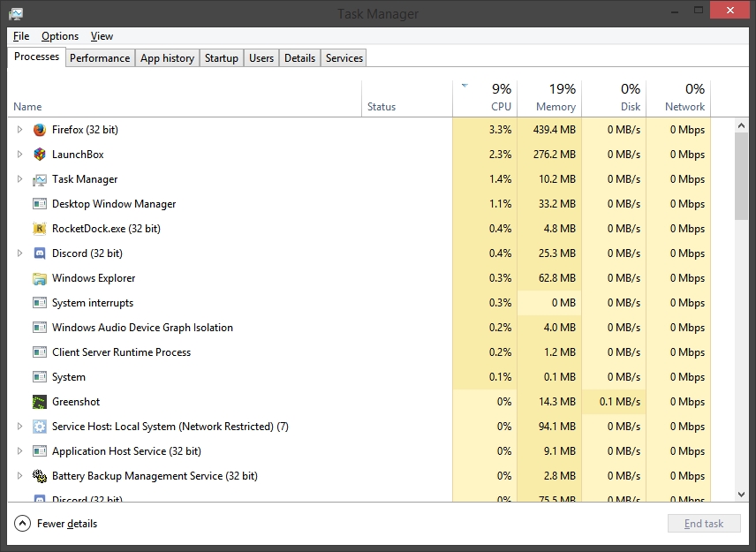The height and width of the screenshot is (552, 756).
Task: Expand the Discord process group at 0.4% CPU
Action: (x=19, y=253)
